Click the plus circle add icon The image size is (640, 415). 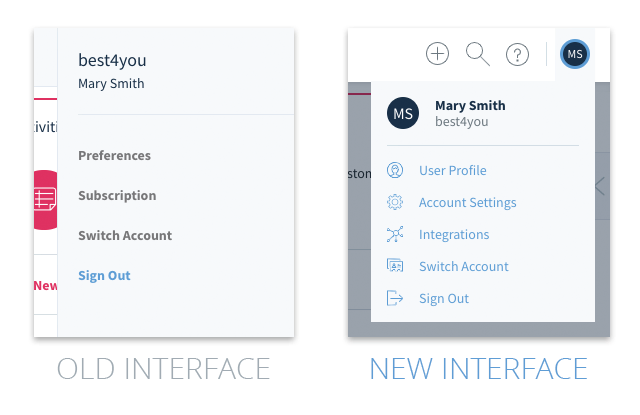[x=437, y=53]
